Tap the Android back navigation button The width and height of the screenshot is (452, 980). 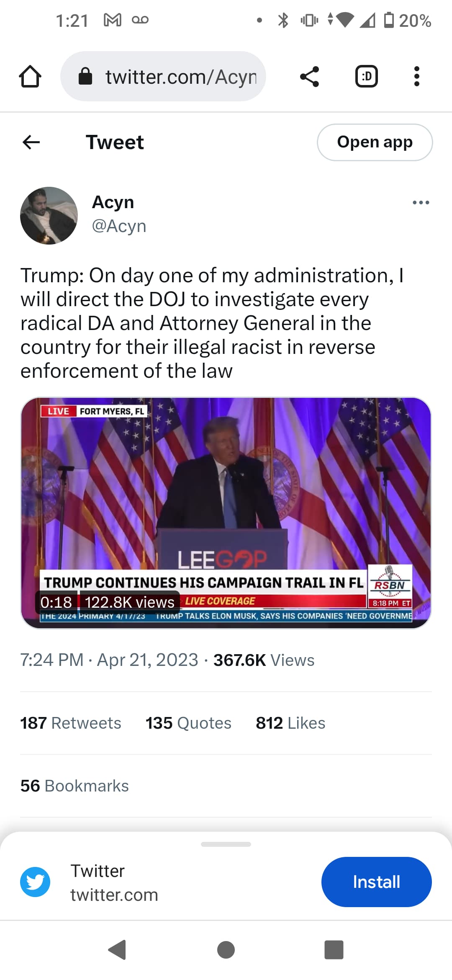pos(118,949)
